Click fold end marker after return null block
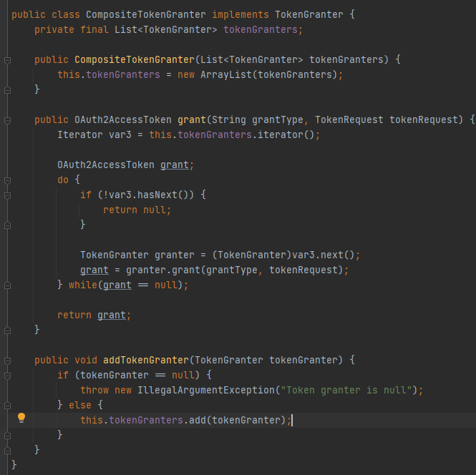Viewport: 476px width, 475px height. click(8, 225)
